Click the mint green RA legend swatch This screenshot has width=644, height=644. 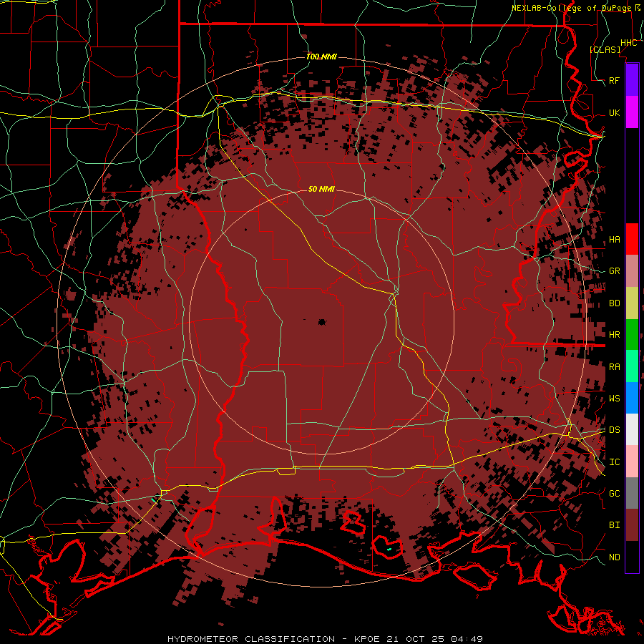[632, 366]
